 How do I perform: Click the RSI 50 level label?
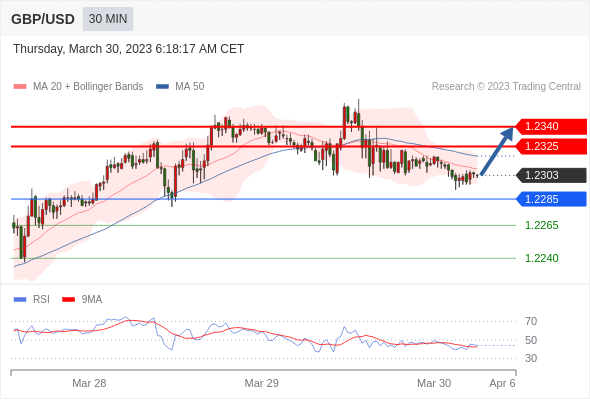(x=531, y=340)
